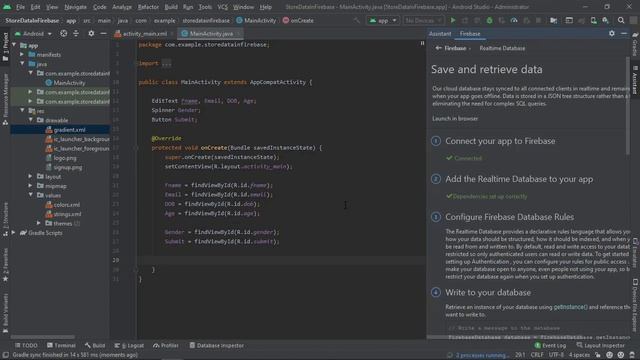
Task: Open the Terminal tool window
Action: [61, 346]
